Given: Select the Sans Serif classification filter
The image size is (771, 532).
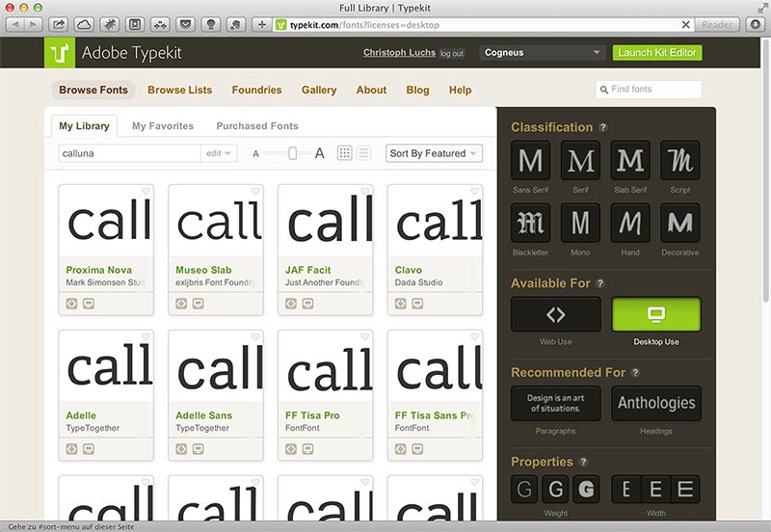Looking at the screenshot, I should (x=531, y=160).
